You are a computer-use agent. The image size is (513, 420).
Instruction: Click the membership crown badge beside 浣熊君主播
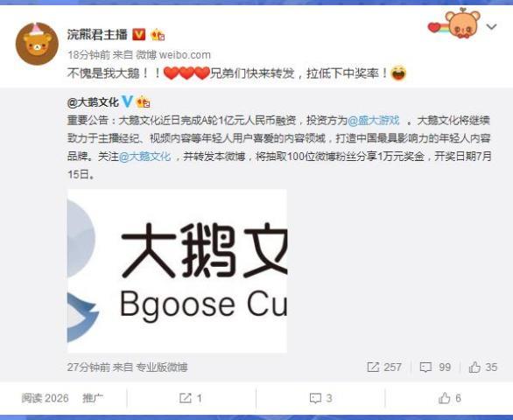click(158, 35)
